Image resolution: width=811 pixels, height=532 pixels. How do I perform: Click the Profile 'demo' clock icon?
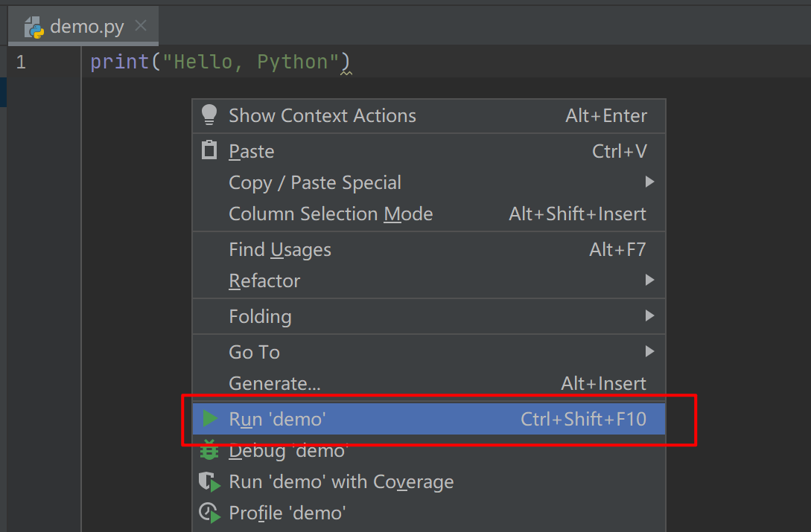click(x=210, y=513)
